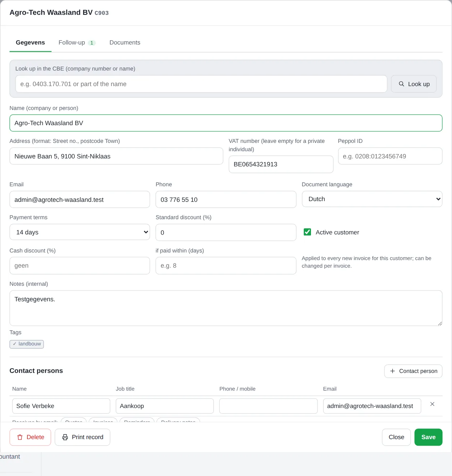Click the contact person email field
Image resolution: width=452 pixels, height=476 pixels.
[x=372, y=406]
